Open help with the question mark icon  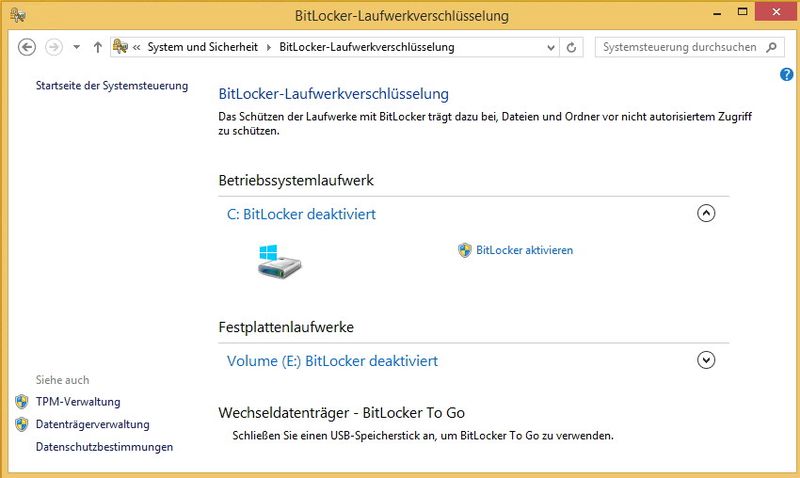point(786,74)
